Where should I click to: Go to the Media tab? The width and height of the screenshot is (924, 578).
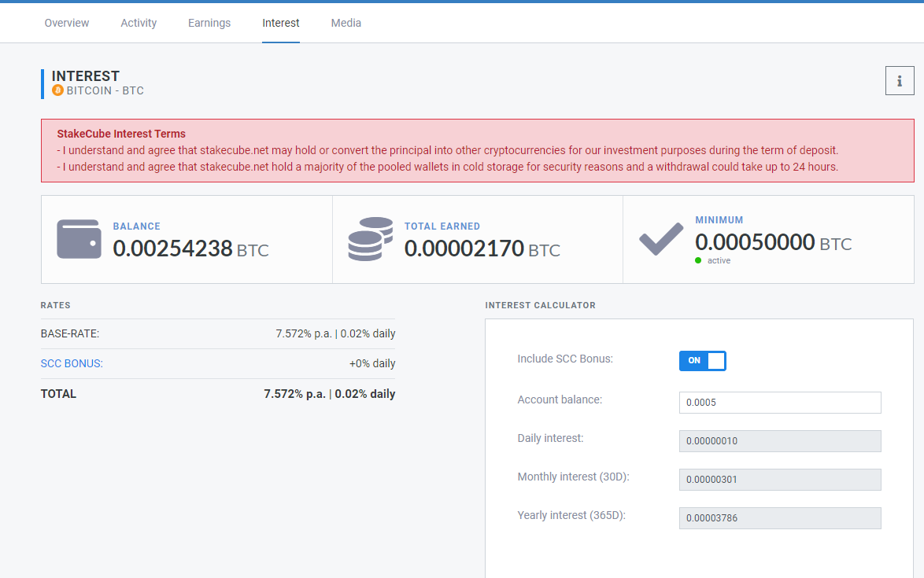[x=346, y=23]
